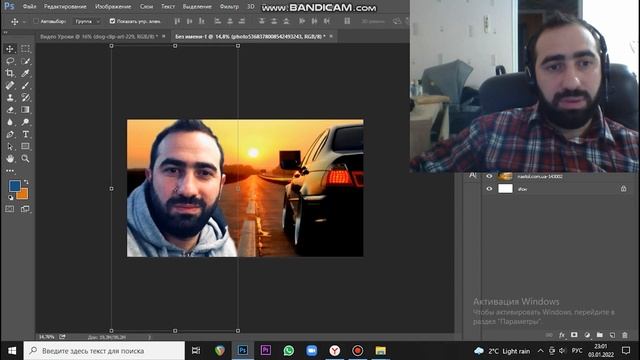This screenshot has height=360, width=640.
Task: Click the Windows taskbar search field
Action: [104, 351]
